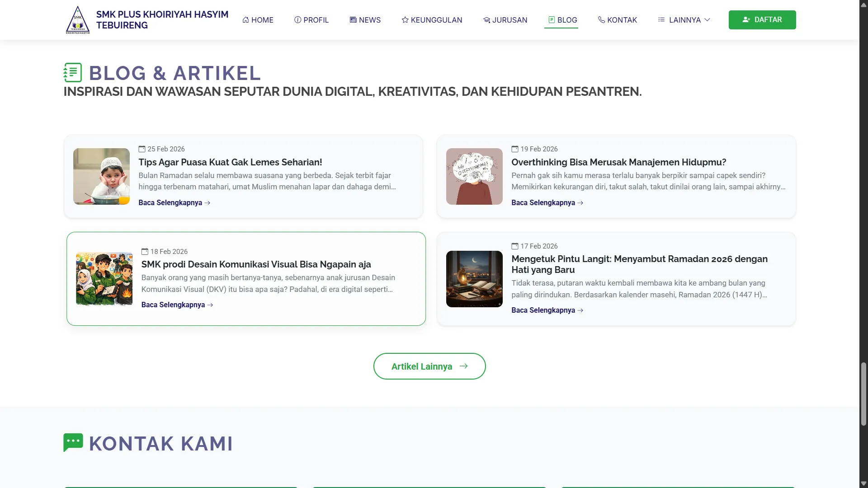Click the Kontak Kami chat bubble icon
This screenshot has height=488, width=868.
pos(73,442)
